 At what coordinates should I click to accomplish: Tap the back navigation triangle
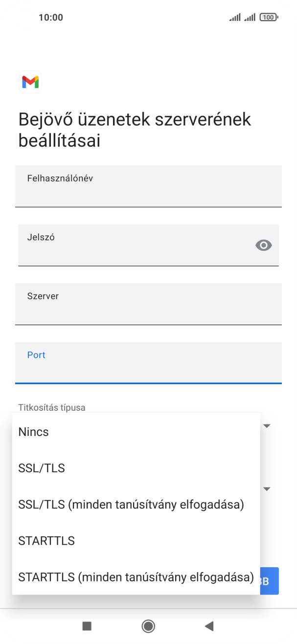209,626
